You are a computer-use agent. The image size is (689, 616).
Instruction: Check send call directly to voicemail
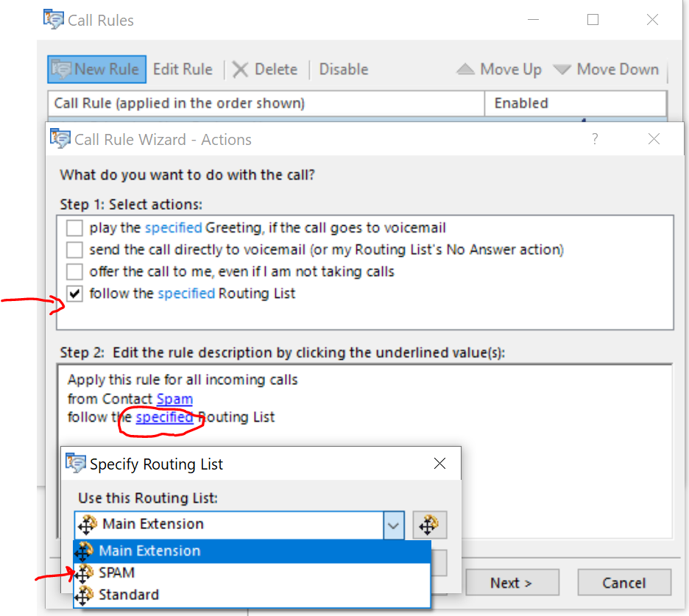(75, 249)
